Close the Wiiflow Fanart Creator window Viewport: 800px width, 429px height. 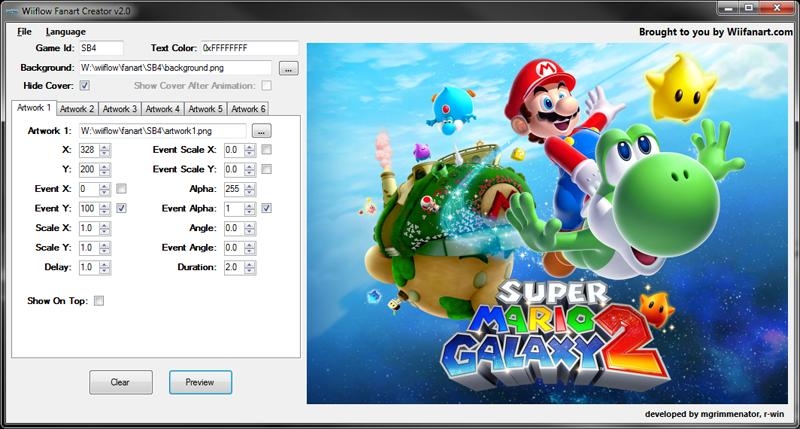click(777, 8)
